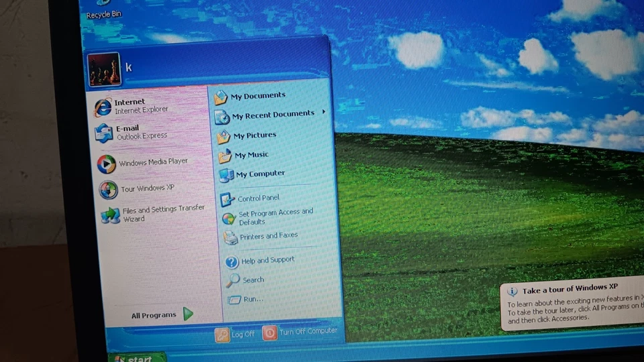Viewport: 644px width, 362px height.
Task: Click the Help and Support question icon
Action: click(231, 262)
